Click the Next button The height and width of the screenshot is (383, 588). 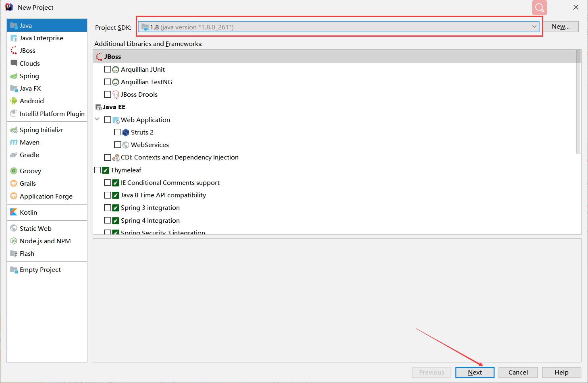coord(475,373)
